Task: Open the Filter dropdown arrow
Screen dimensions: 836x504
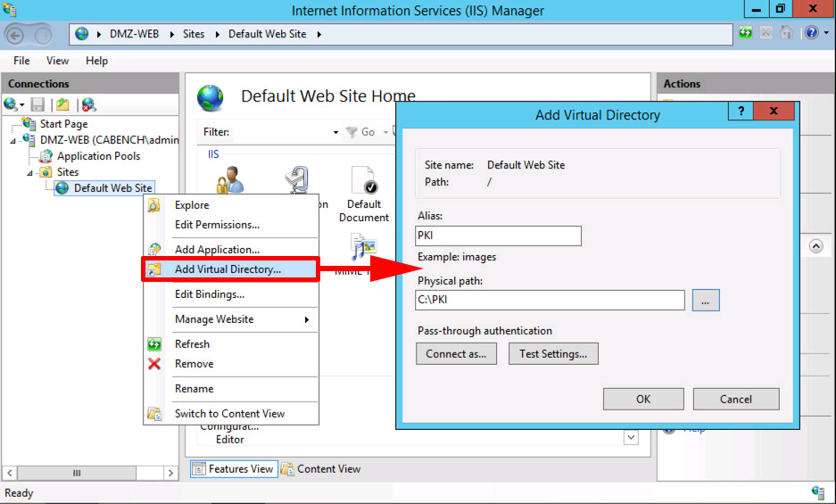Action: (x=335, y=132)
